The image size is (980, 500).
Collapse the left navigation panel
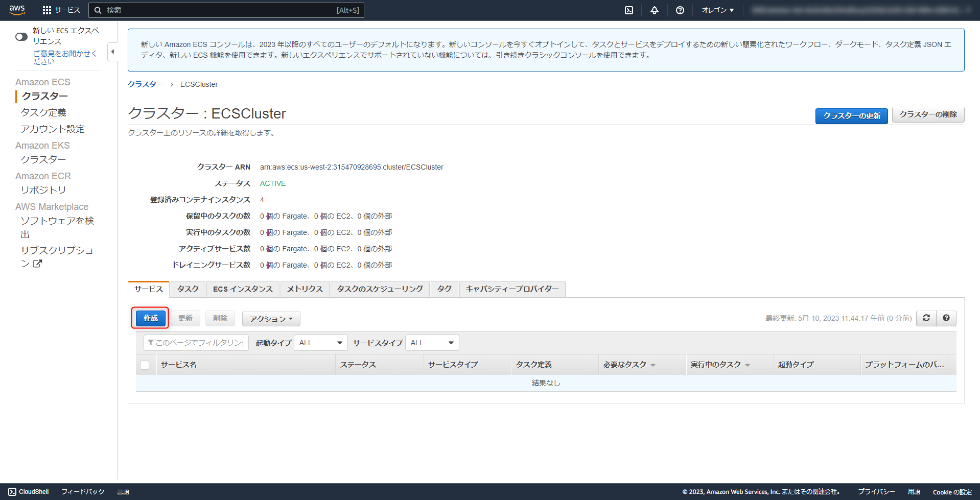point(112,52)
